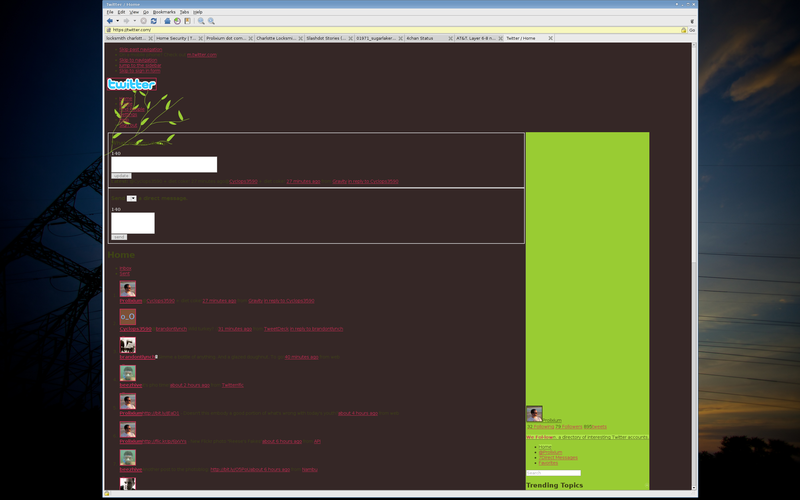Image resolution: width=800 pixels, height=500 pixels.
Task: Click the Twitter logo
Action: point(131,85)
